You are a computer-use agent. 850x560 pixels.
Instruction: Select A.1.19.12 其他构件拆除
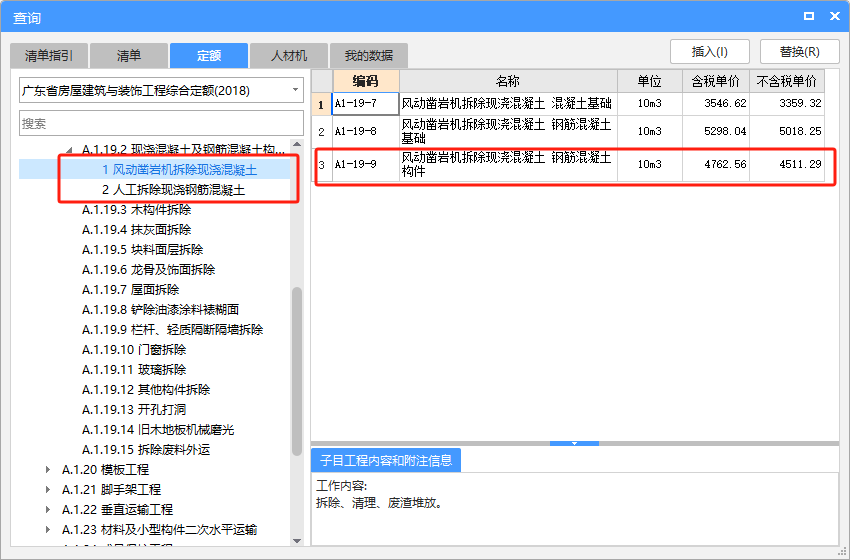coord(146,390)
